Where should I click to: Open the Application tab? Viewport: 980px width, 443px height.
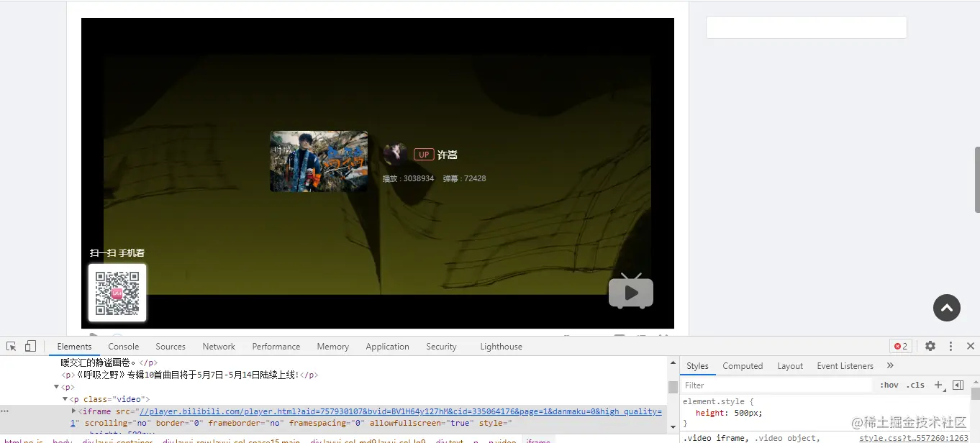387,346
